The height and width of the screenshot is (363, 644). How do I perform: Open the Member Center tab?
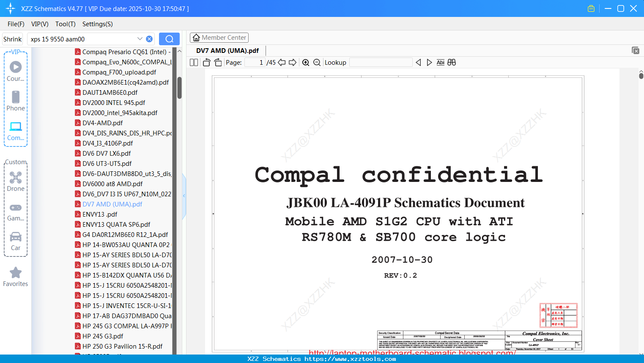tap(219, 38)
